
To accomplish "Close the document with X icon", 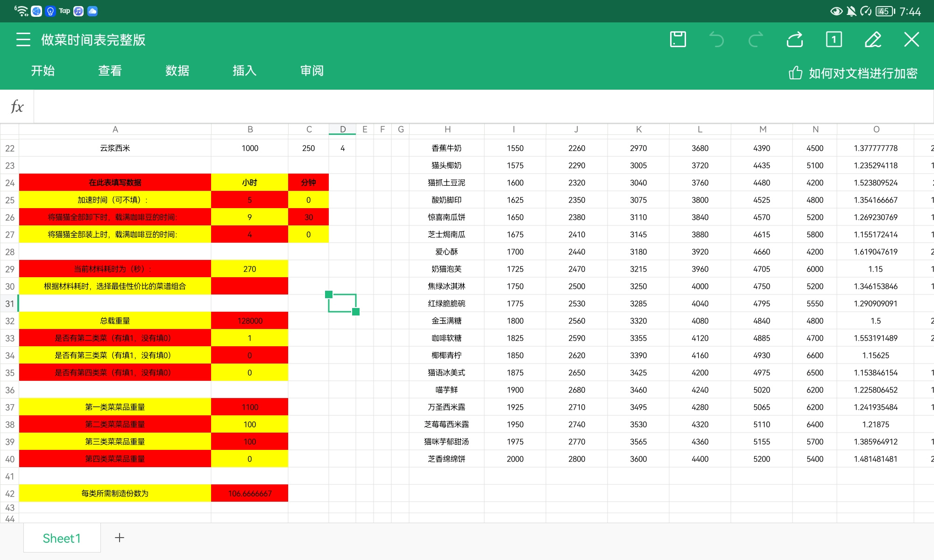I will 912,40.
